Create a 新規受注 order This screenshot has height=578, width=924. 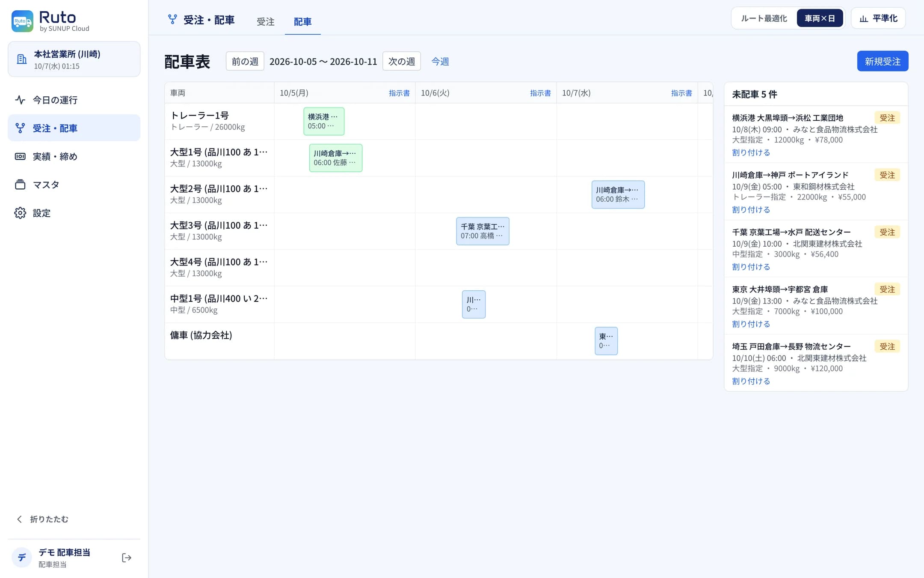click(x=883, y=61)
